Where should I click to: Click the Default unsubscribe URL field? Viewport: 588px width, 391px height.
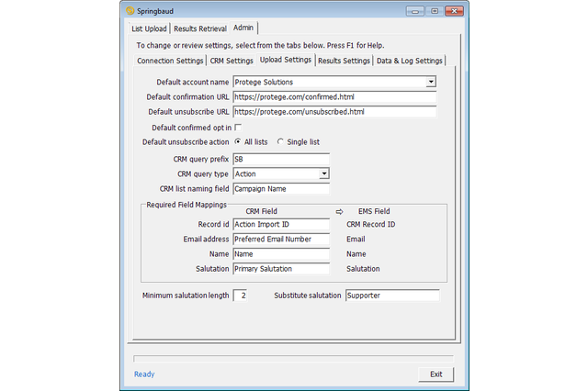[x=334, y=112]
